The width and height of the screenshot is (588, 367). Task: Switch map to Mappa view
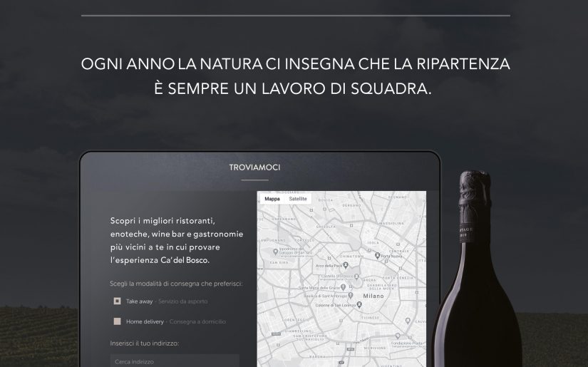pyautogui.click(x=272, y=199)
